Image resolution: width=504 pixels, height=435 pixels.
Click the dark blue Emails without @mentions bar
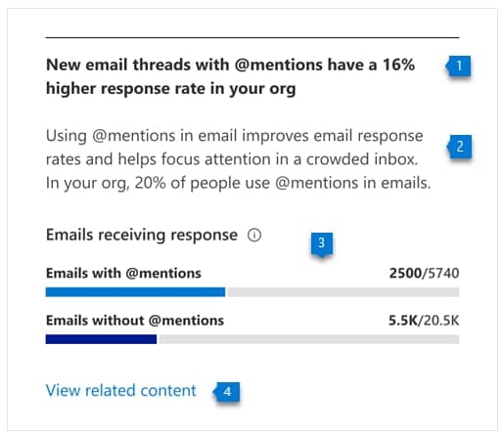[x=101, y=339]
